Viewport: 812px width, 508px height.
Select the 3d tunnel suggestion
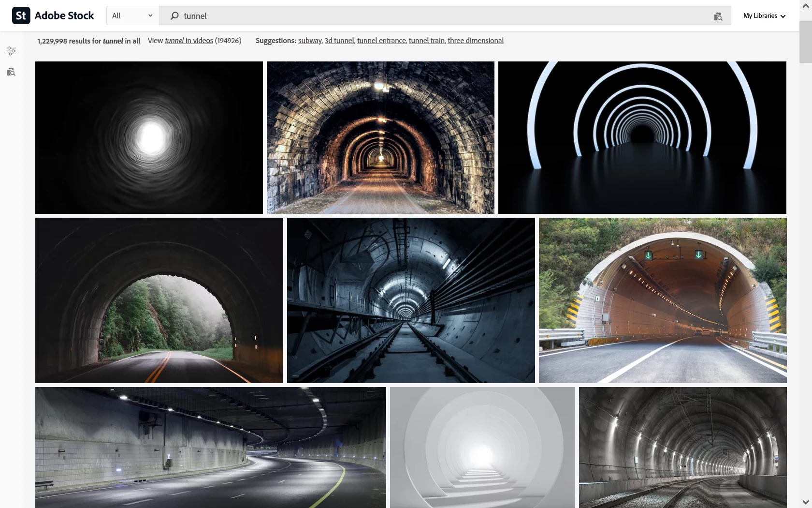click(x=339, y=41)
